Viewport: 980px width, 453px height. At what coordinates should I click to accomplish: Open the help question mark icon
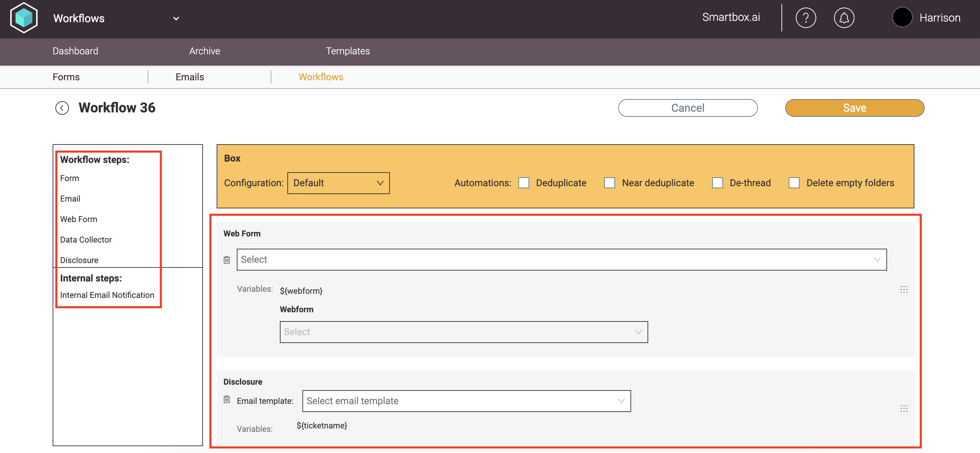[805, 18]
